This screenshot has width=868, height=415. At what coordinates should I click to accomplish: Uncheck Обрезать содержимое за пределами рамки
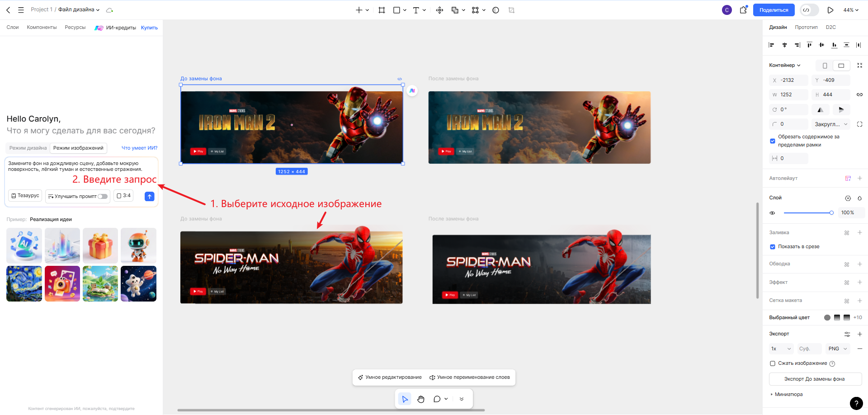(x=772, y=141)
